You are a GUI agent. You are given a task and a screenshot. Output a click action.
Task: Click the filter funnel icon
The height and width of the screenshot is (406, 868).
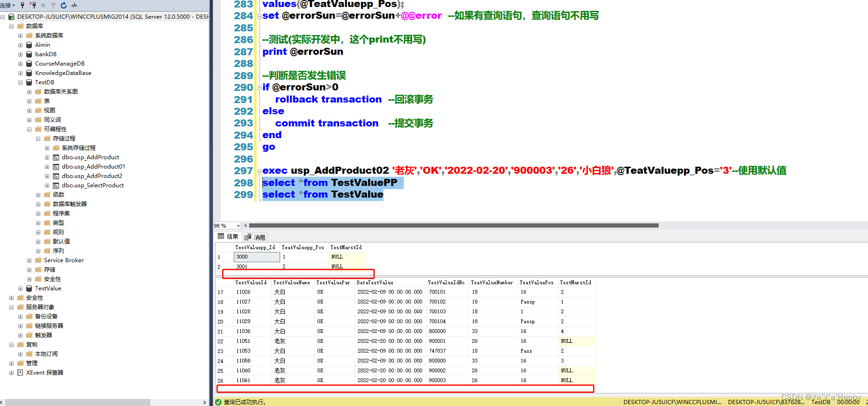pos(53,6)
